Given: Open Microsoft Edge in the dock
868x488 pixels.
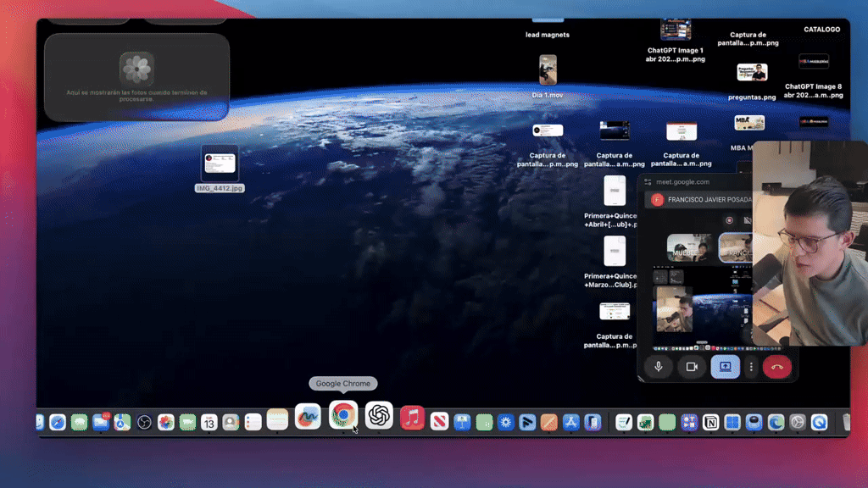Looking at the screenshot, I should [776, 422].
